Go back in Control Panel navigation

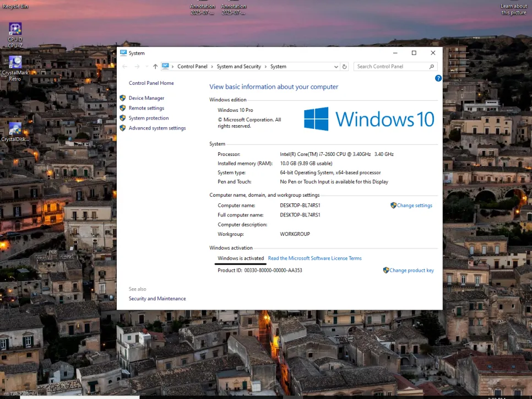[125, 67]
